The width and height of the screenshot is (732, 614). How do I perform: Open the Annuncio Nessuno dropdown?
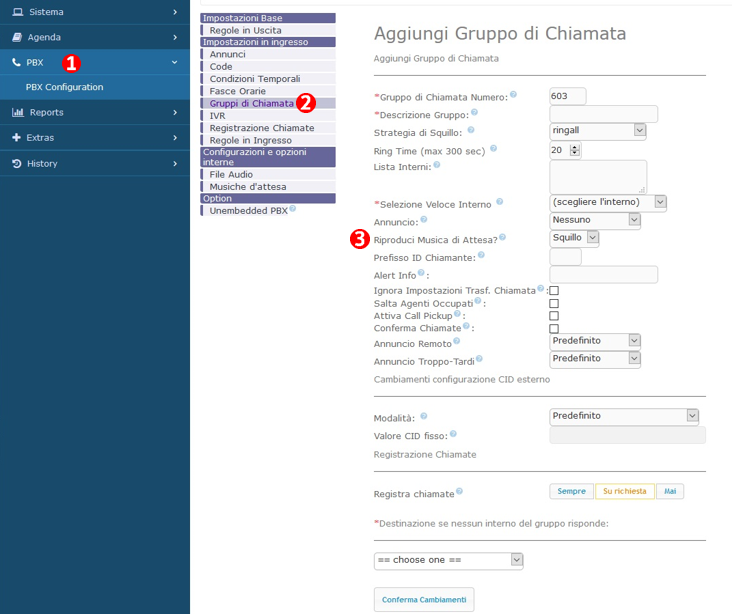pos(595,220)
